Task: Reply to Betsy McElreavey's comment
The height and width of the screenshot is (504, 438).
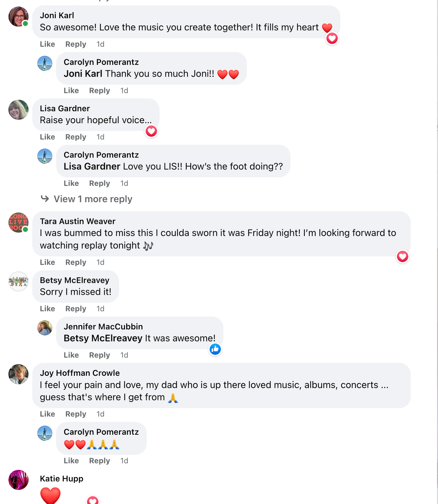Action: pyautogui.click(x=76, y=309)
